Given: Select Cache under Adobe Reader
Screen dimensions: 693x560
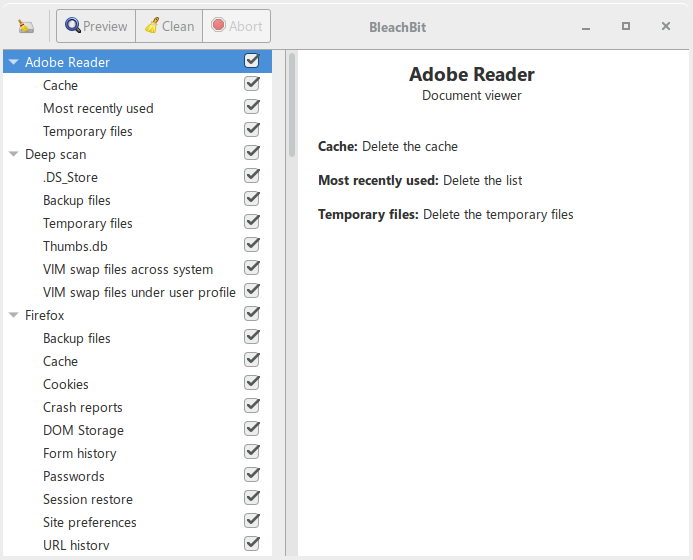Looking at the screenshot, I should (x=137, y=84).
